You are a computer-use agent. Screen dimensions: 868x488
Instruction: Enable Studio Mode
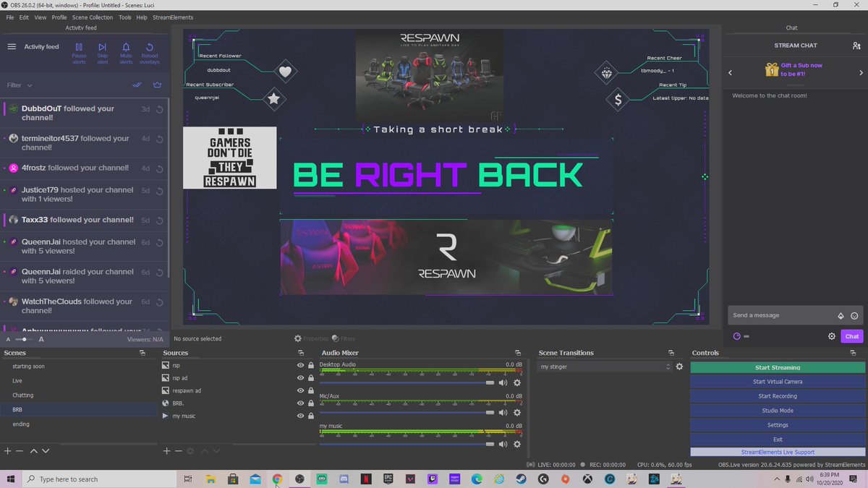coord(778,411)
